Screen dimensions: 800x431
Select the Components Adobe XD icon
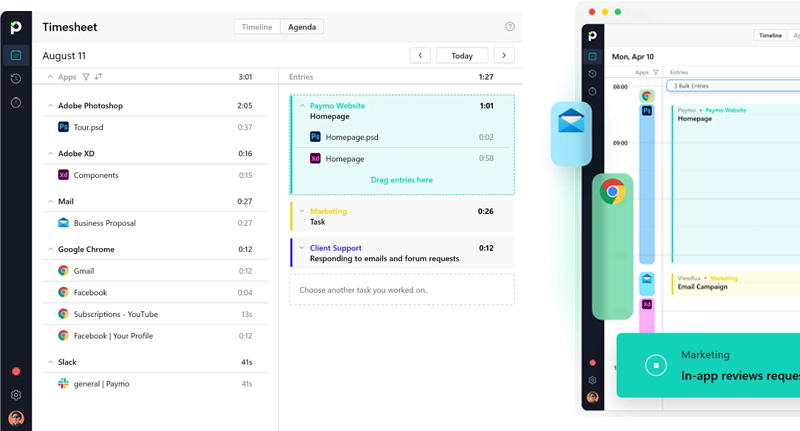(x=63, y=175)
